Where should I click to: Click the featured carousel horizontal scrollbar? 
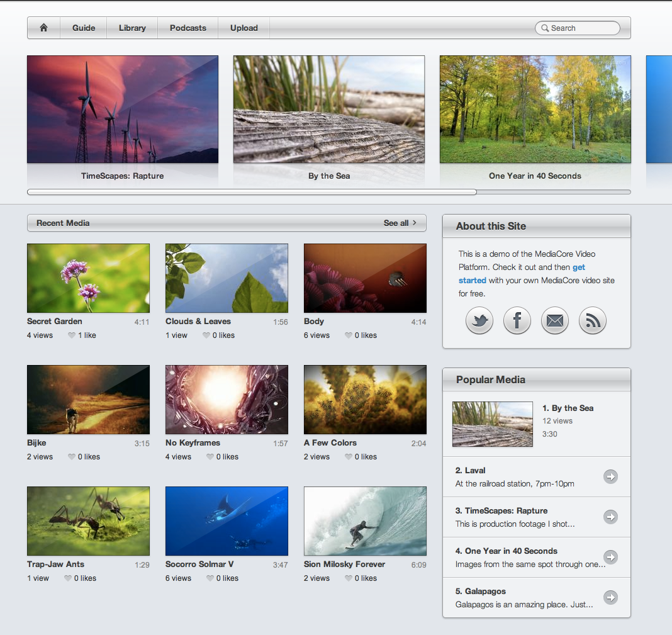[252, 192]
